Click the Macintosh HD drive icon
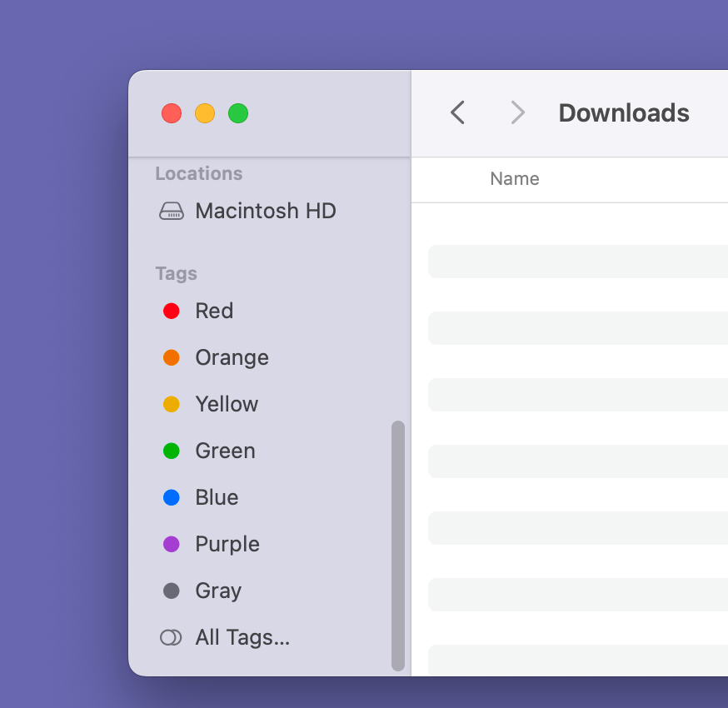The height and width of the screenshot is (708, 728). 171,211
